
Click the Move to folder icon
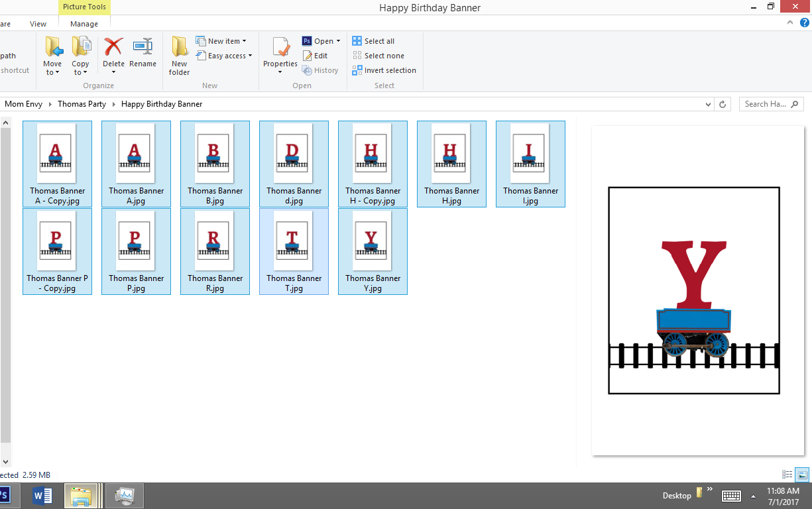click(53, 47)
